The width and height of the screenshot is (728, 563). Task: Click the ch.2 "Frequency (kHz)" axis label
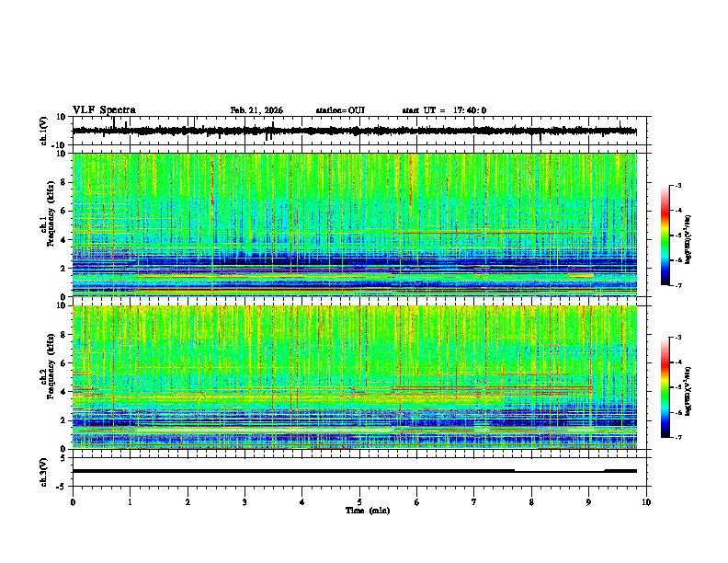coord(51,366)
